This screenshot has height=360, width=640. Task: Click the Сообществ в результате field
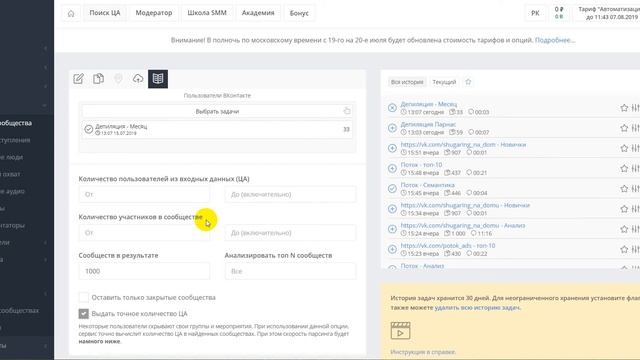coord(144,271)
